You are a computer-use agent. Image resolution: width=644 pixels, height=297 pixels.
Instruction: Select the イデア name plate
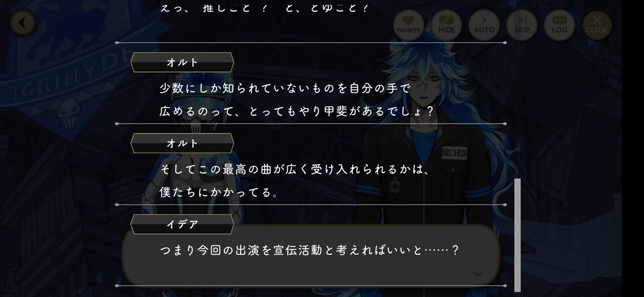[x=182, y=224]
